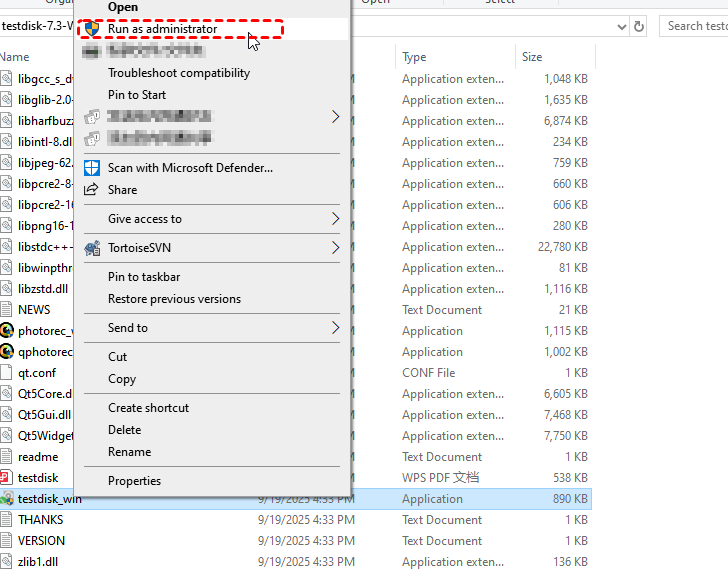
Task: Sort files by the Size column header
Action: pos(532,57)
